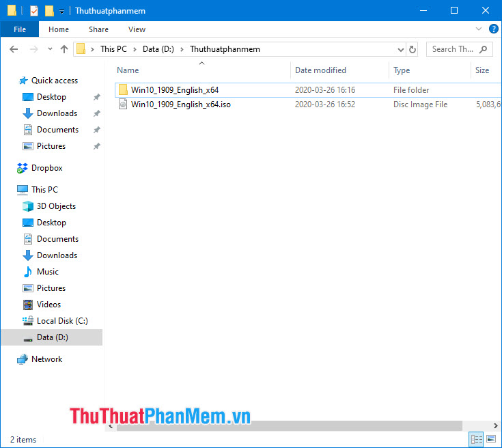The height and width of the screenshot is (448, 502).
Task: Open the Music folder
Action: pos(47,272)
